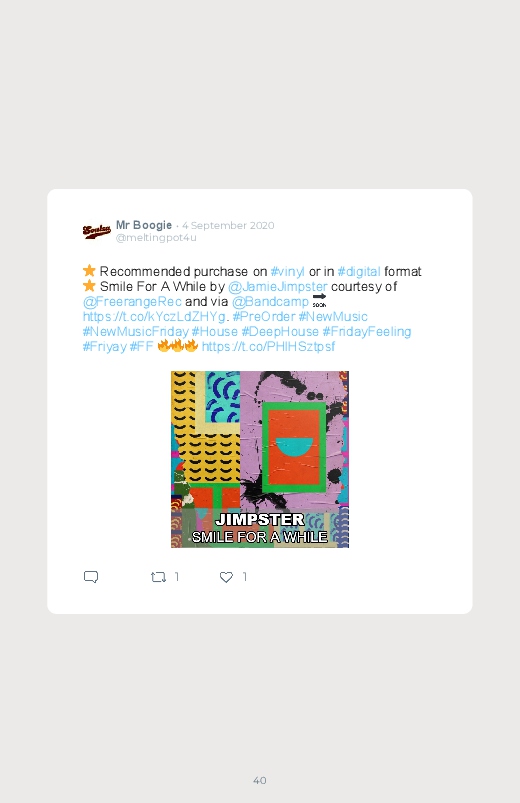This screenshot has width=520, height=803.
Task: Click the retweet arrows icon
Action: 158,577
